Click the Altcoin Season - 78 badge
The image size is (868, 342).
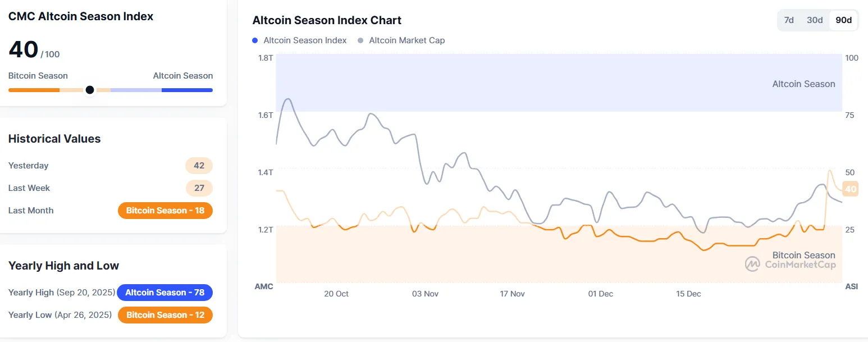click(x=165, y=293)
